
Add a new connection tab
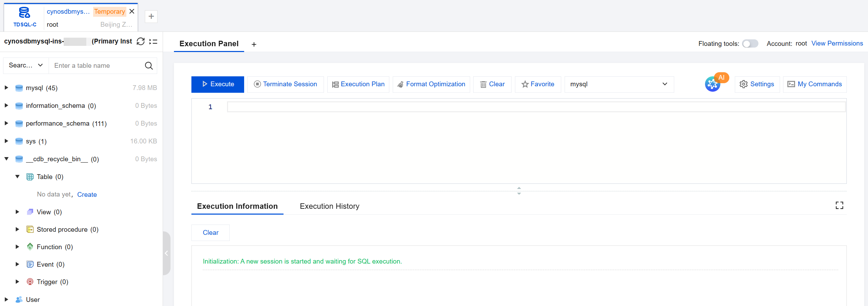[x=151, y=16]
